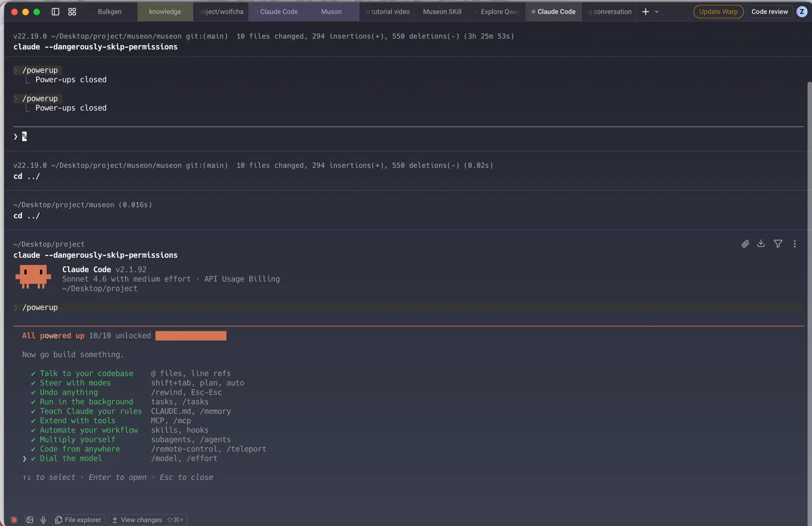812x526 pixels.
Task: Open the Code review button
Action: [769, 12]
